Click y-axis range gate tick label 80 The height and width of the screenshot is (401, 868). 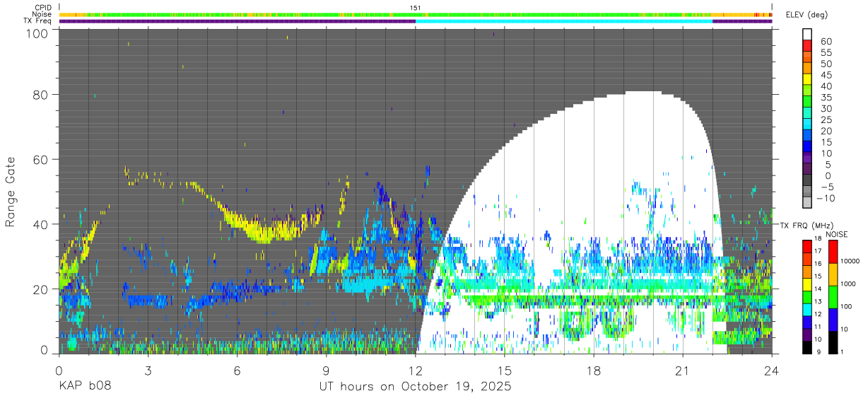point(41,94)
